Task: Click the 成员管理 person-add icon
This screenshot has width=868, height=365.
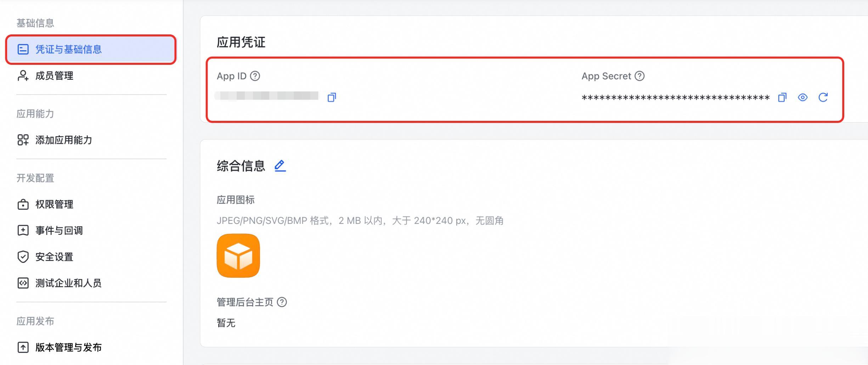Action: pos(23,75)
